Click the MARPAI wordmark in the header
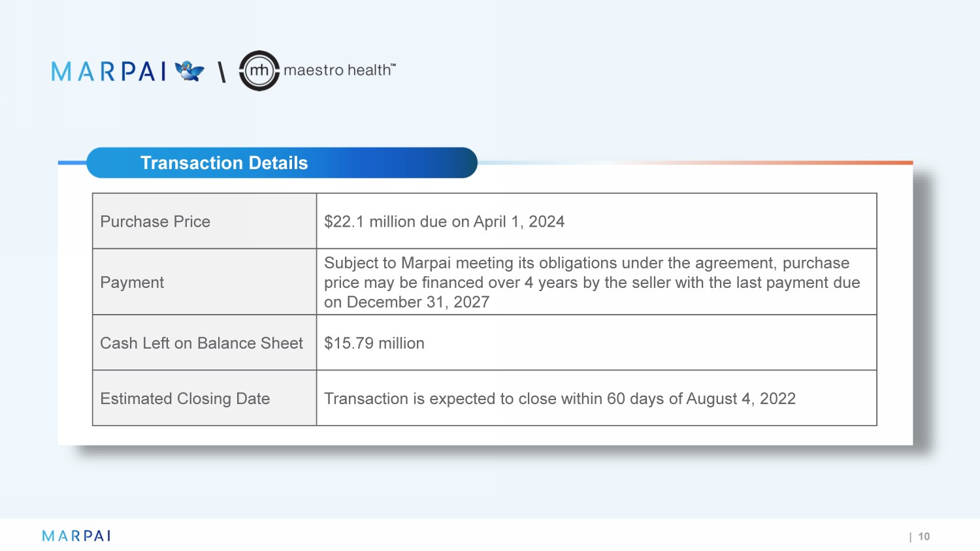Image resolution: width=980 pixels, height=551 pixels. [x=108, y=71]
